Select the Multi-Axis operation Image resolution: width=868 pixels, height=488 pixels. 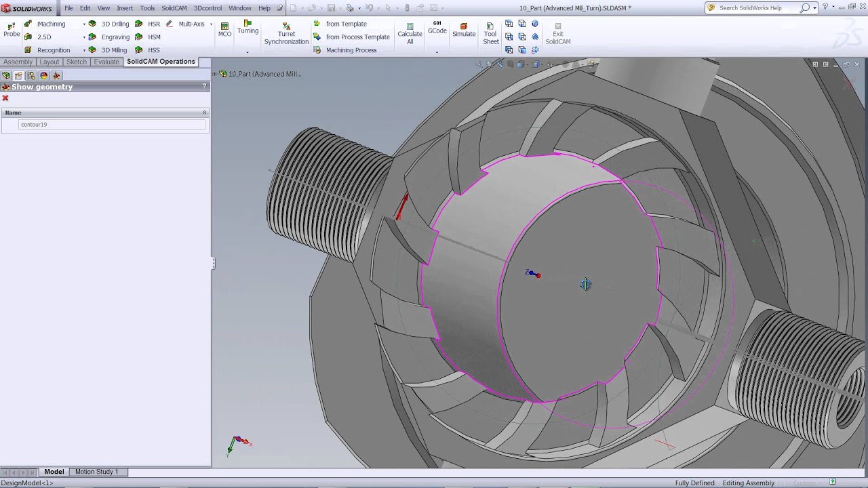(185, 24)
